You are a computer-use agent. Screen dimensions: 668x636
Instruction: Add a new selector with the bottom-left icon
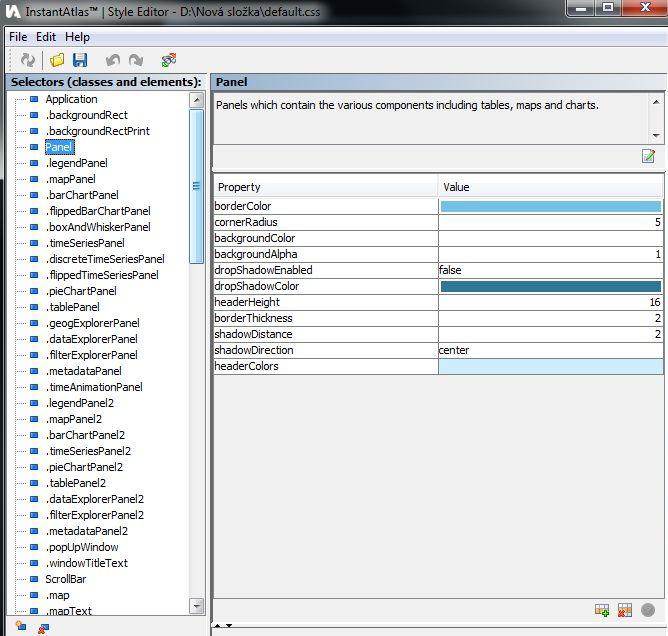[x=20, y=626]
